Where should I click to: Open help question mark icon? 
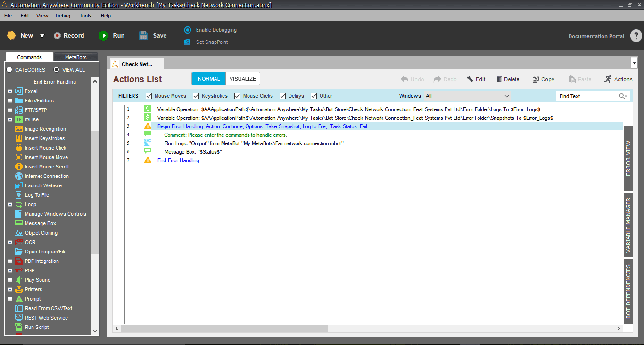click(636, 36)
